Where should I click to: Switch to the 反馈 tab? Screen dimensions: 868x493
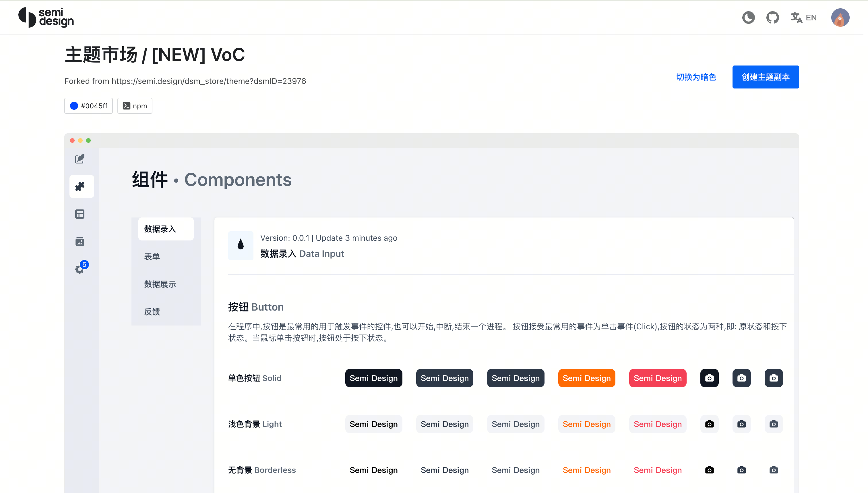166,311
